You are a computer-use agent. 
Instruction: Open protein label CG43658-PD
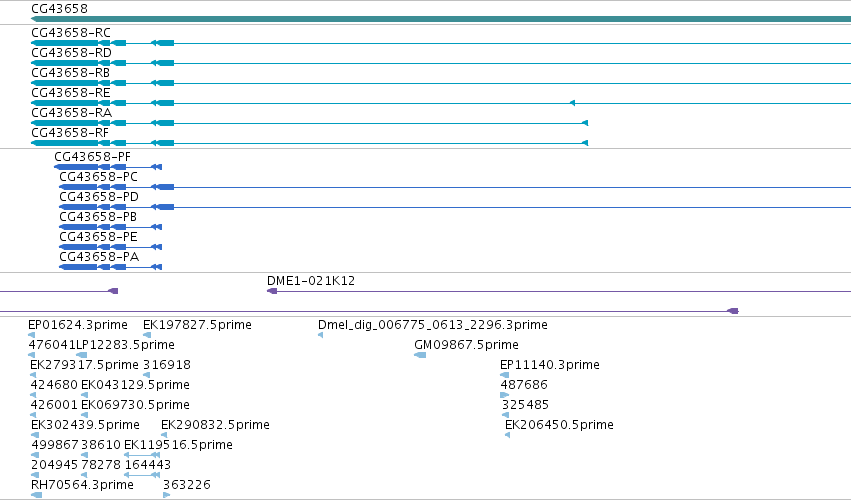(99, 197)
